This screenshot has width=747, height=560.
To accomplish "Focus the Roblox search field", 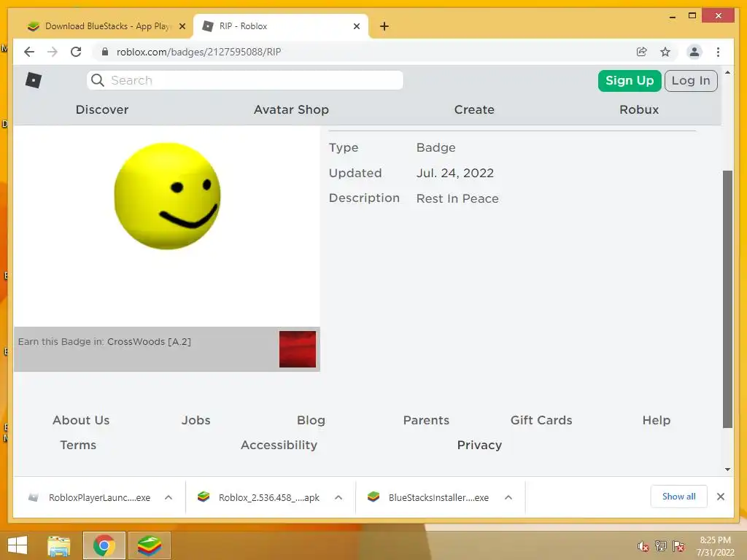I will [245, 80].
